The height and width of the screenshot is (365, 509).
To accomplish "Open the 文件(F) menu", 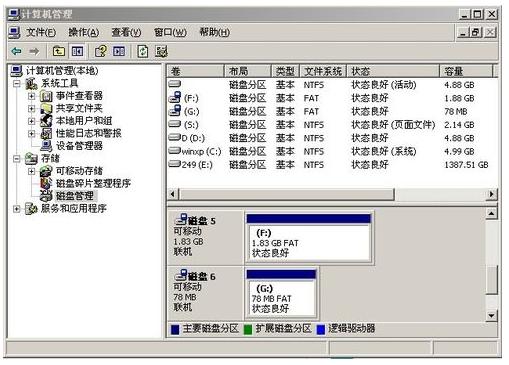I will point(41,32).
